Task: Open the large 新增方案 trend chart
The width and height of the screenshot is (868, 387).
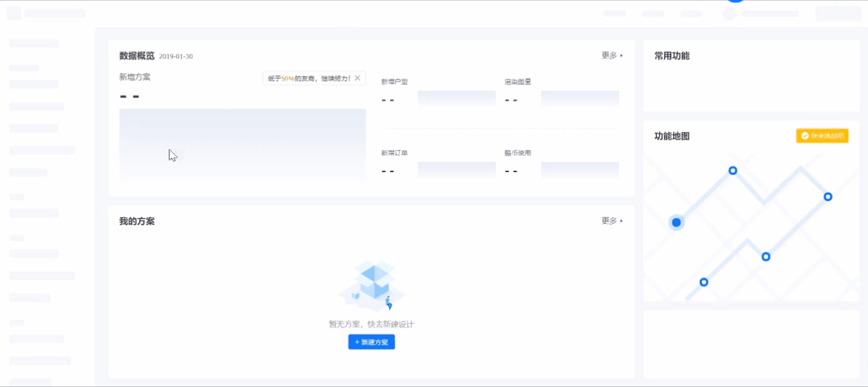Action: coord(242,145)
